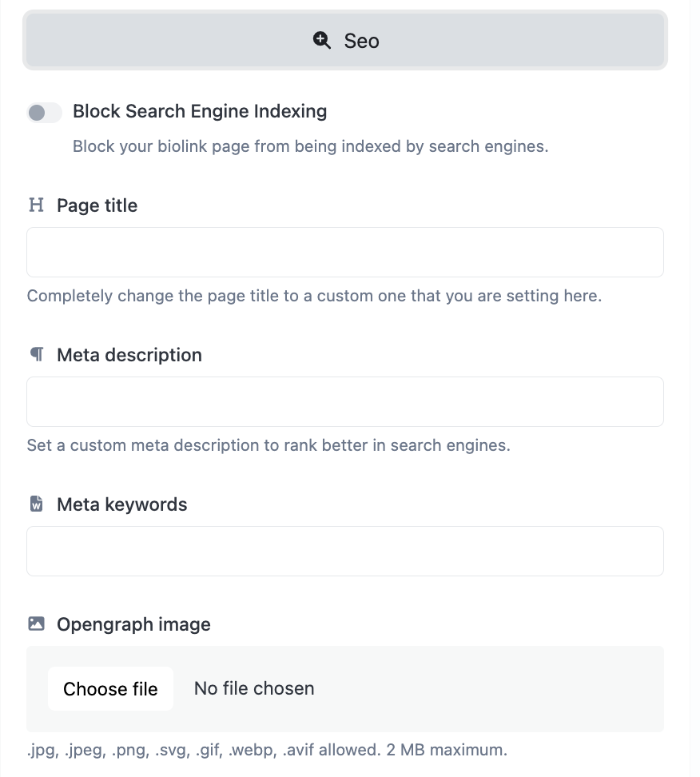The height and width of the screenshot is (777, 700).
Task: Toggle Block Search Engine Indexing switch
Action: (x=45, y=113)
